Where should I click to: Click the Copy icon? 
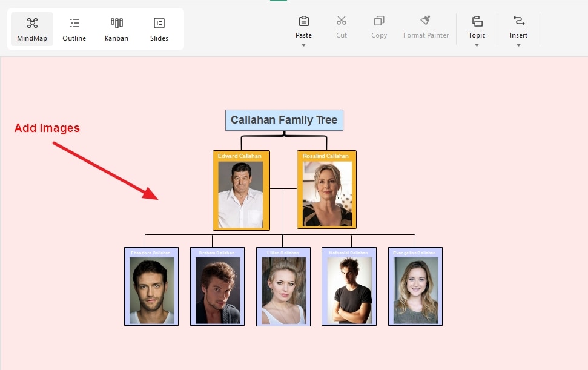pyautogui.click(x=379, y=21)
